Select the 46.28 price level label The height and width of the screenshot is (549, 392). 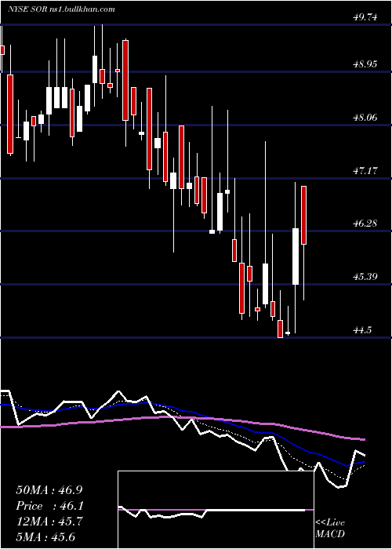tap(366, 223)
